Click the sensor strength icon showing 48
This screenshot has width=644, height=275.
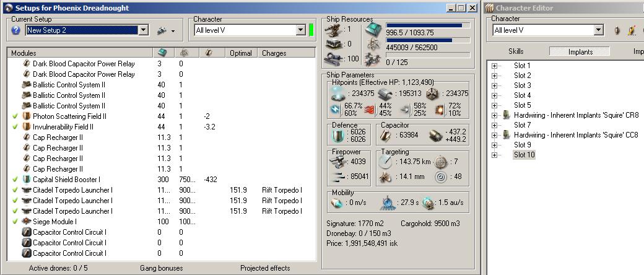[x=441, y=177]
